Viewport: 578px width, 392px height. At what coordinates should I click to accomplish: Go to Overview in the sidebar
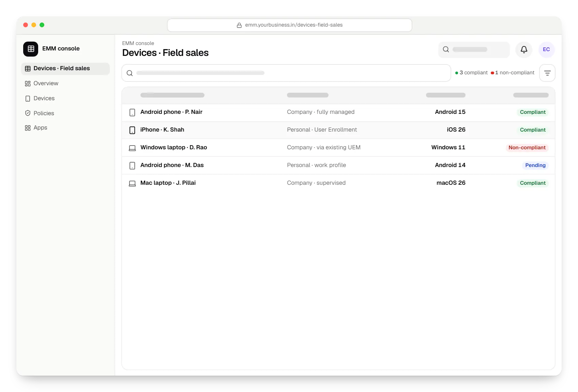pos(65,84)
